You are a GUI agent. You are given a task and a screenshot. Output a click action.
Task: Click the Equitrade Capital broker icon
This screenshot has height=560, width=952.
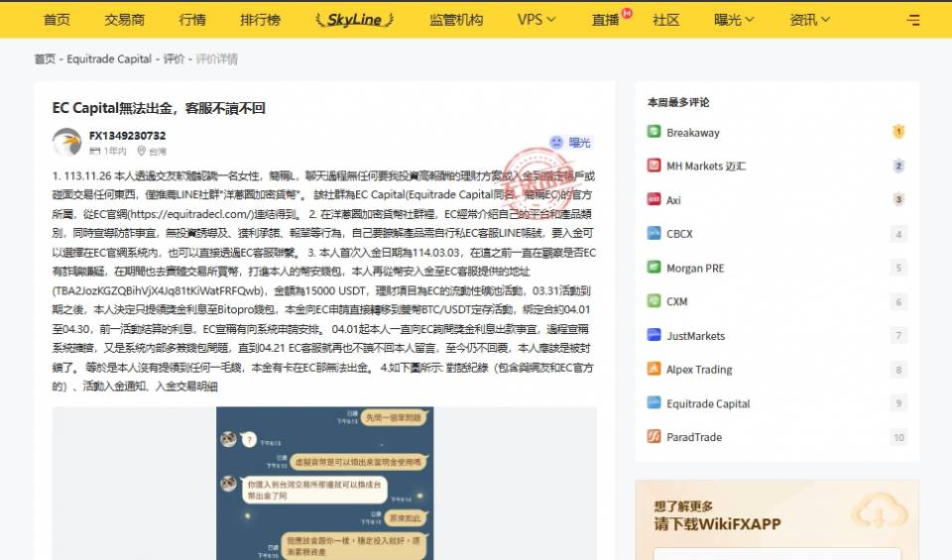click(x=654, y=402)
